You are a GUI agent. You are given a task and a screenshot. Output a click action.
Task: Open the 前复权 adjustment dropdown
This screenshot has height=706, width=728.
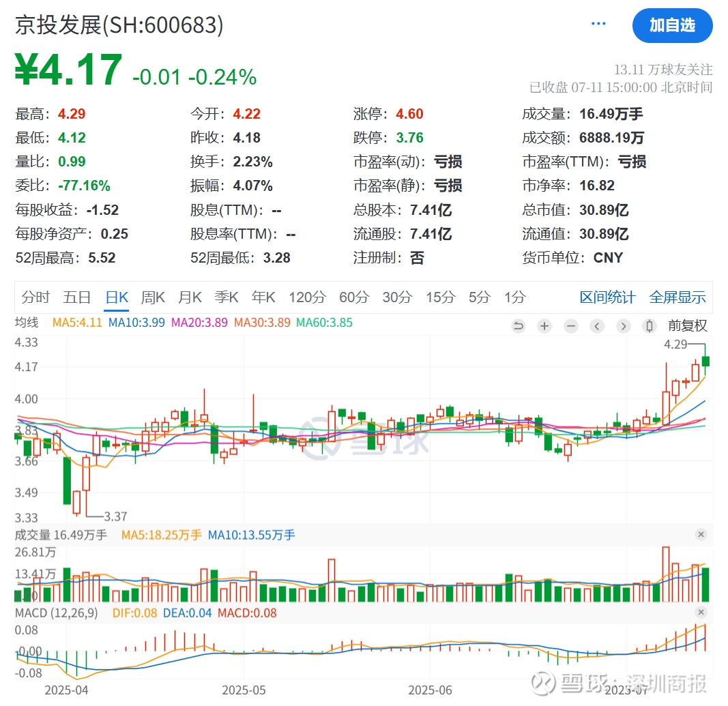point(687,326)
